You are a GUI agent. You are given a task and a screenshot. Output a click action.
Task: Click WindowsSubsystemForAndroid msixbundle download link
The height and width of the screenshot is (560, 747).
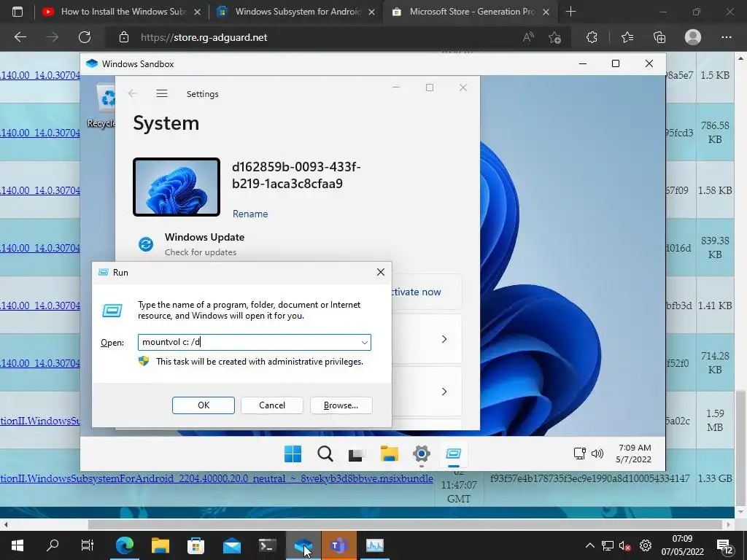coord(216,478)
